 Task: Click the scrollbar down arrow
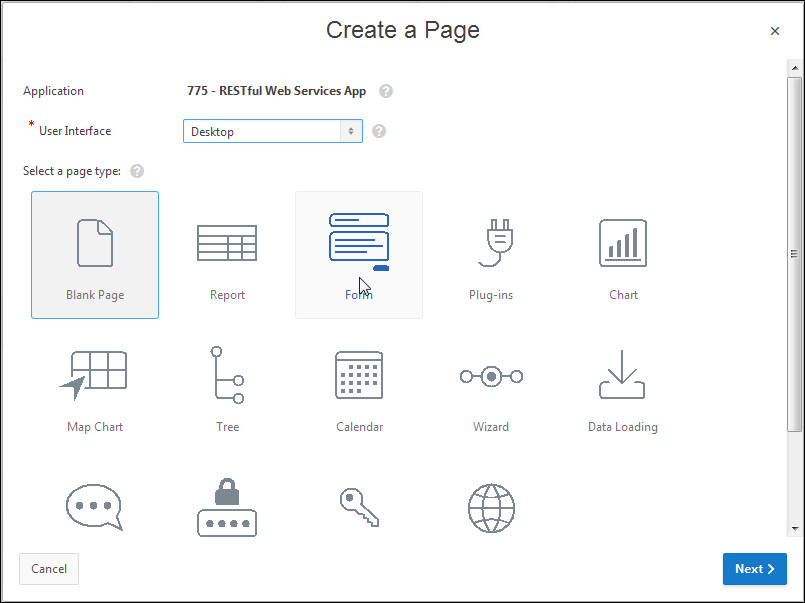tap(795, 529)
